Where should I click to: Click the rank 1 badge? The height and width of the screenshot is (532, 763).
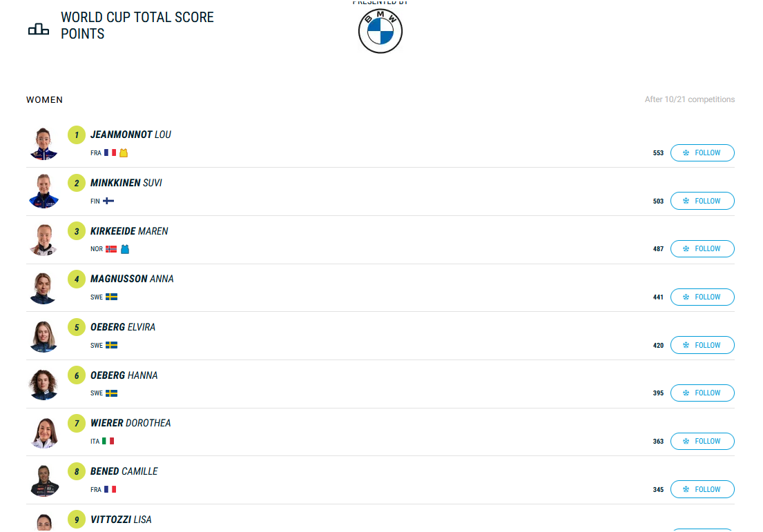pos(77,135)
